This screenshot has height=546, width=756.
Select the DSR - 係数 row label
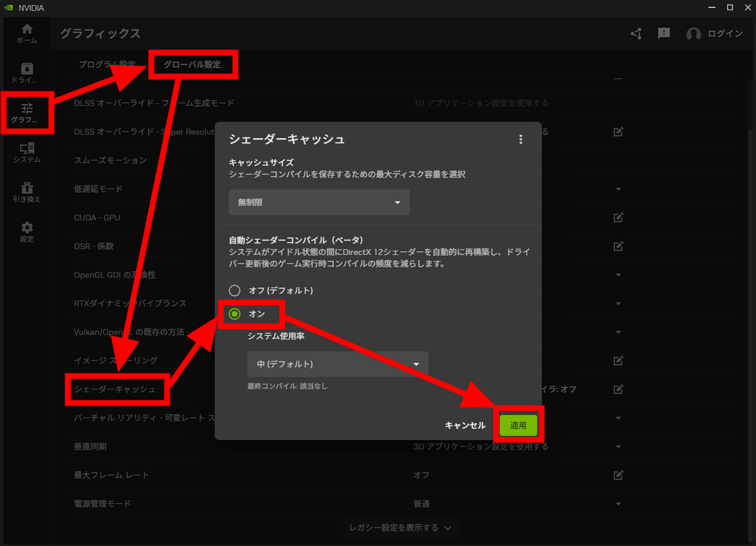[x=94, y=246]
